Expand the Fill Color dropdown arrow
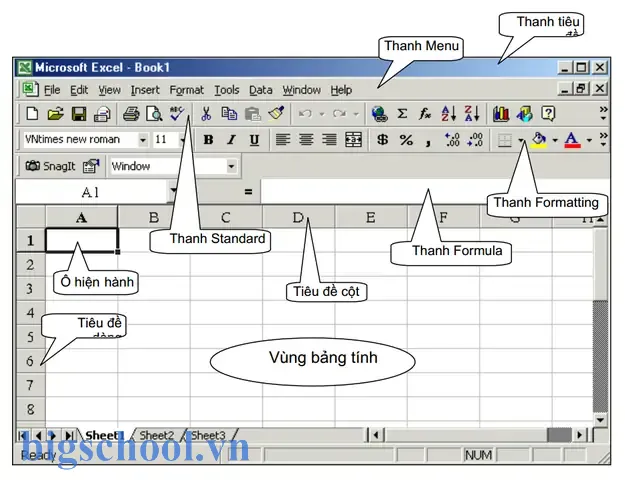 coord(555,140)
